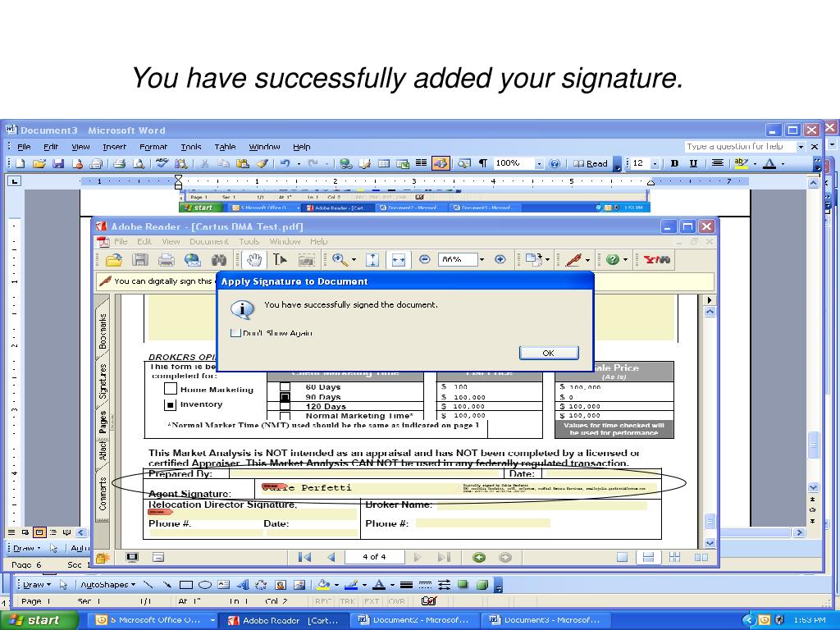Click the Open folder icon in Word toolbar
The height and width of the screenshot is (630, 840).
[x=39, y=163]
